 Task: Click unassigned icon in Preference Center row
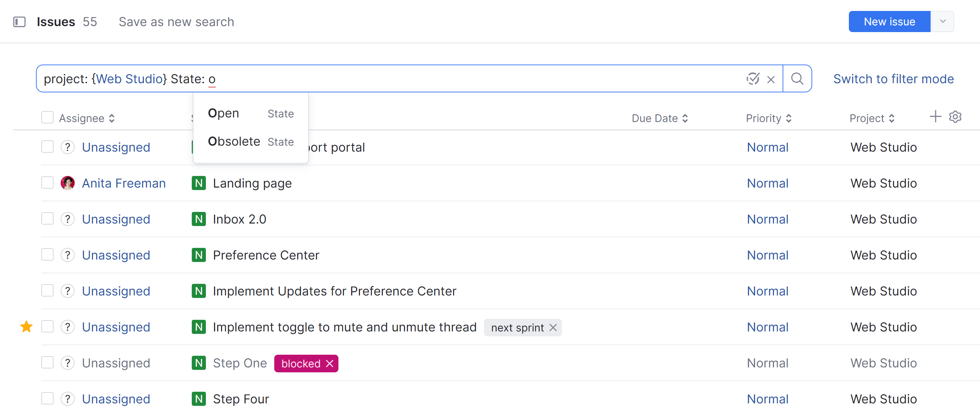tap(68, 255)
